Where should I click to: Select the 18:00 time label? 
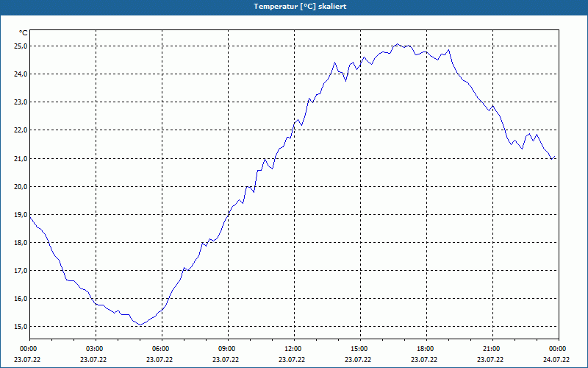pyautogui.click(x=426, y=349)
